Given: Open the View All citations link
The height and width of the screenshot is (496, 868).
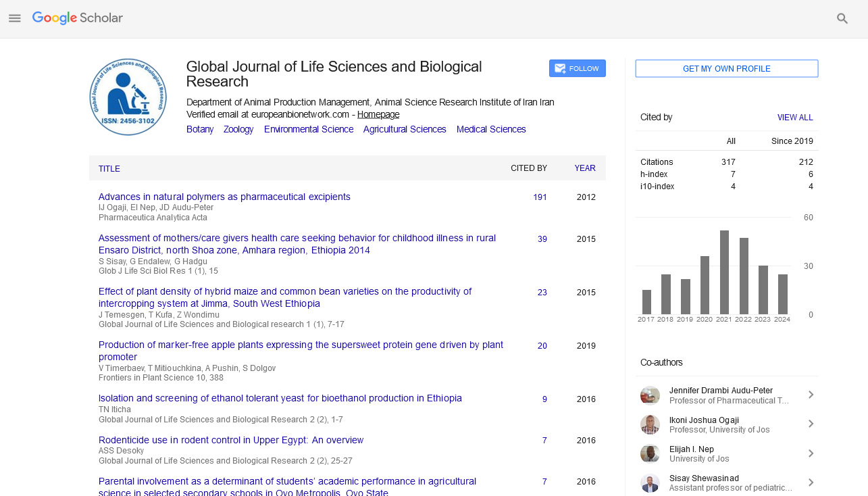Looking at the screenshot, I should [x=794, y=118].
